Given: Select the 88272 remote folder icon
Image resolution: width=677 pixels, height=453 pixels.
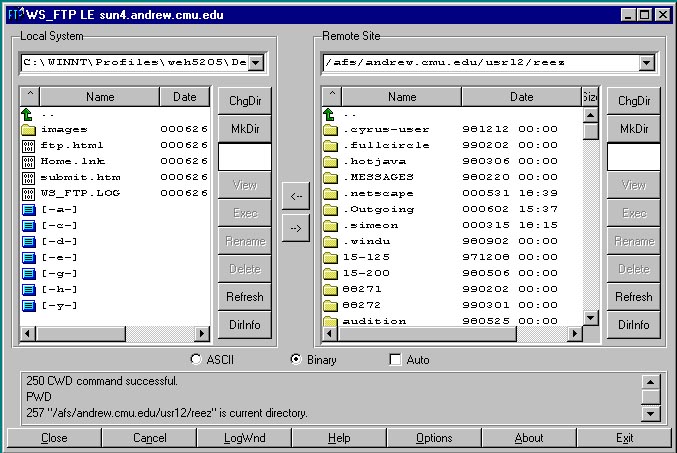Looking at the screenshot, I should (x=330, y=305).
